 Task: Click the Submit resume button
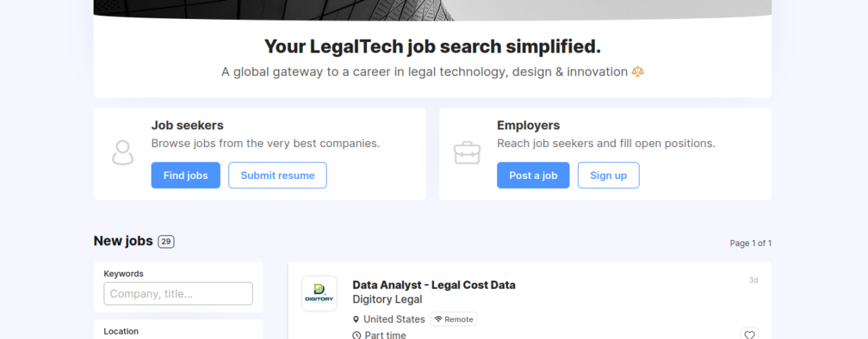pos(277,175)
